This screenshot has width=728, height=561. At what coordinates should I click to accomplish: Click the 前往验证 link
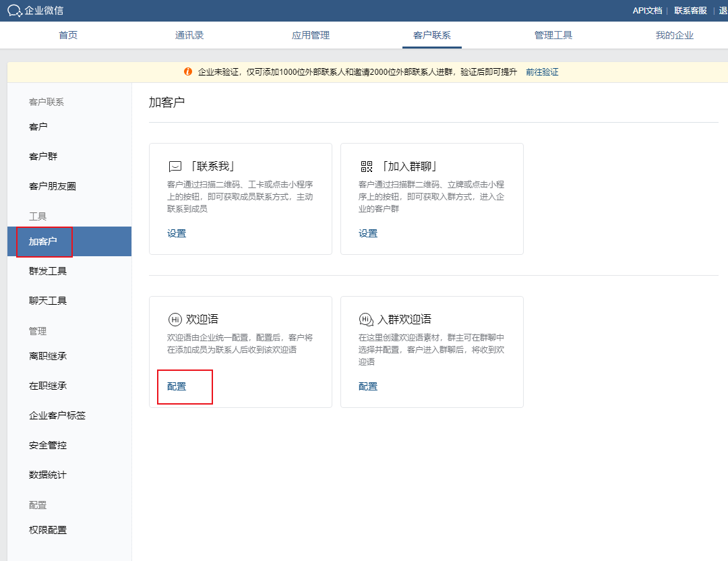click(543, 71)
